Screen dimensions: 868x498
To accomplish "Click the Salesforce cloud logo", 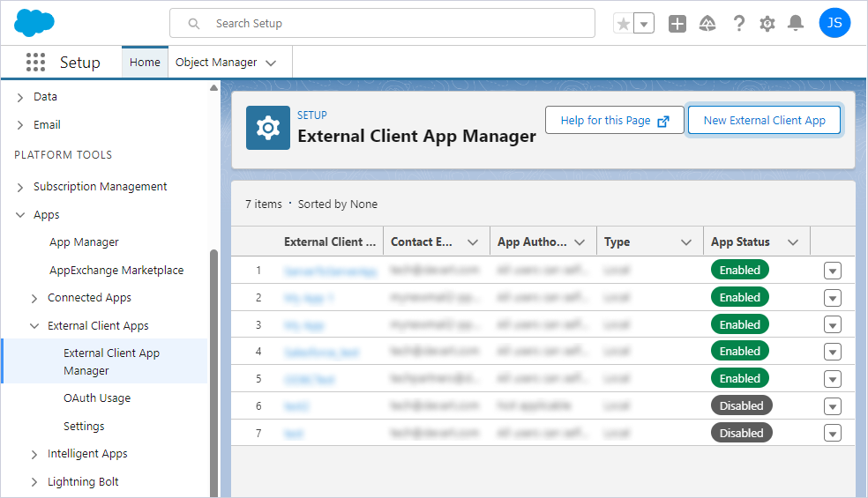I will (x=34, y=23).
